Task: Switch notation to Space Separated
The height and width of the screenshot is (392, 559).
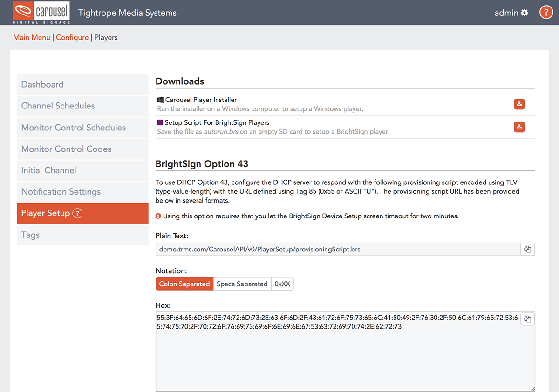Action: coord(242,284)
